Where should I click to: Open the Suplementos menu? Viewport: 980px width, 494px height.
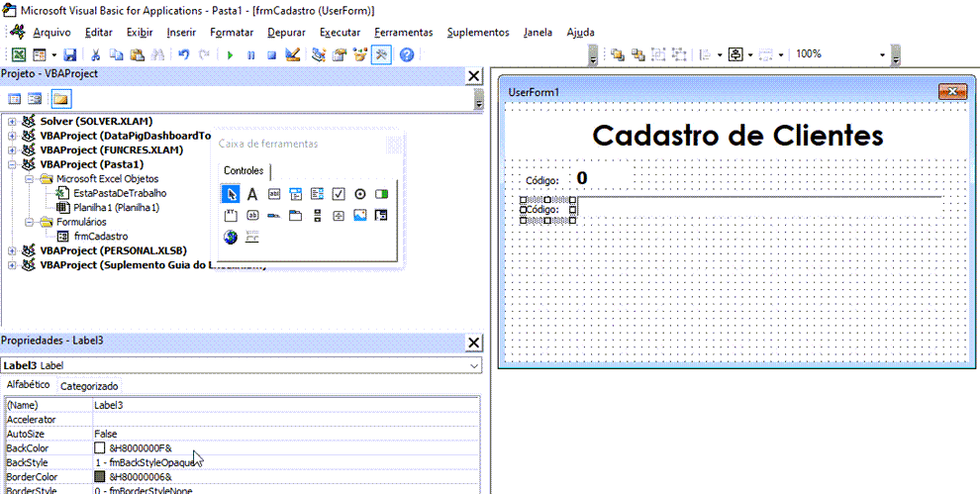(478, 33)
